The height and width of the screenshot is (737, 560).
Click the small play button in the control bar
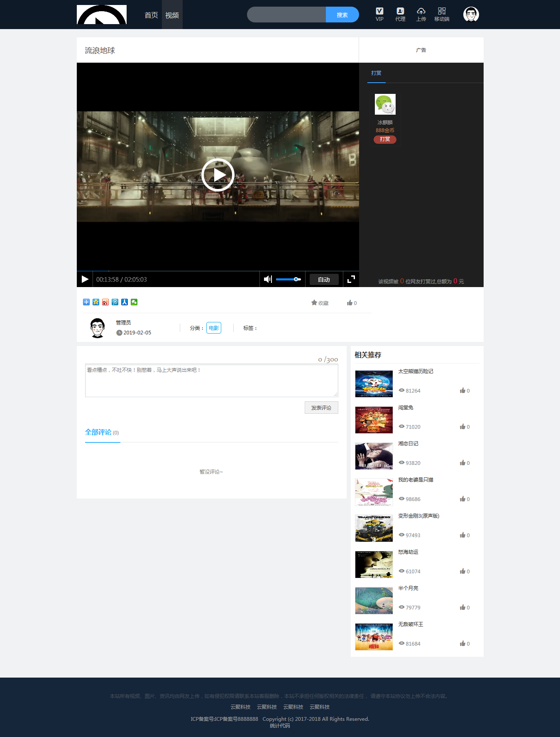85,279
